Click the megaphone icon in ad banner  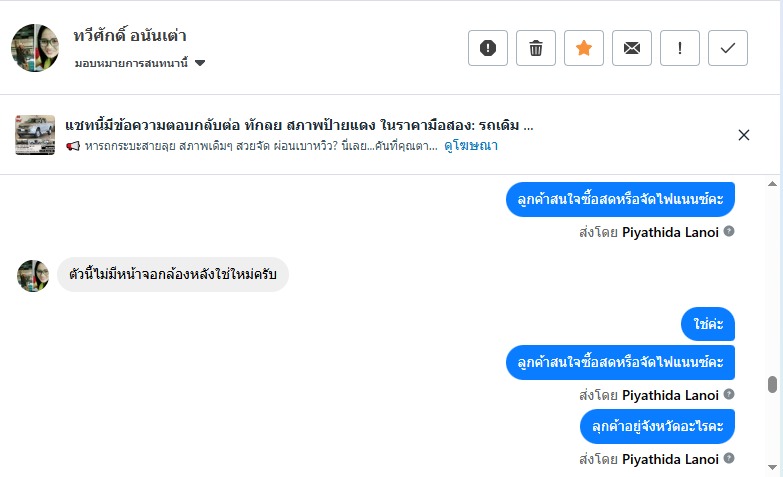[73, 146]
